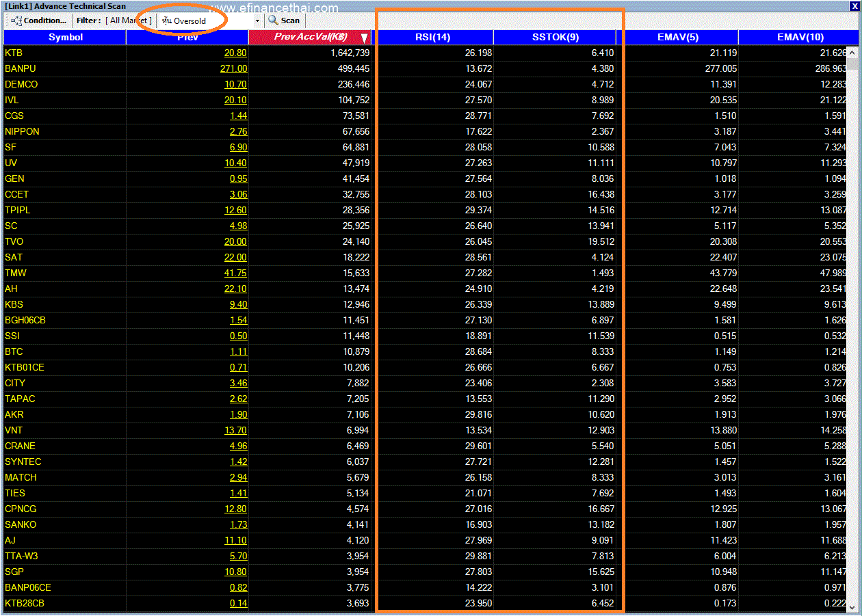Open the Oversold scan template dropdown
862x616 pixels.
pos(257,21)
